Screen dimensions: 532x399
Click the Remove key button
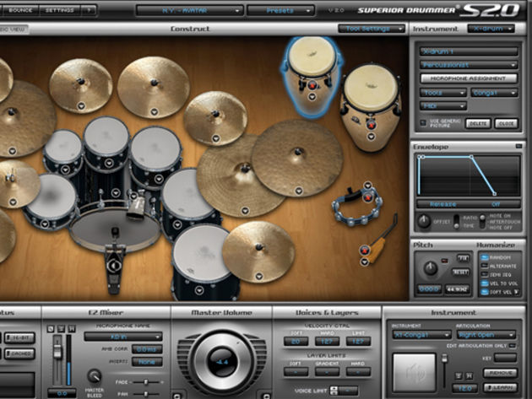(500, 373)
